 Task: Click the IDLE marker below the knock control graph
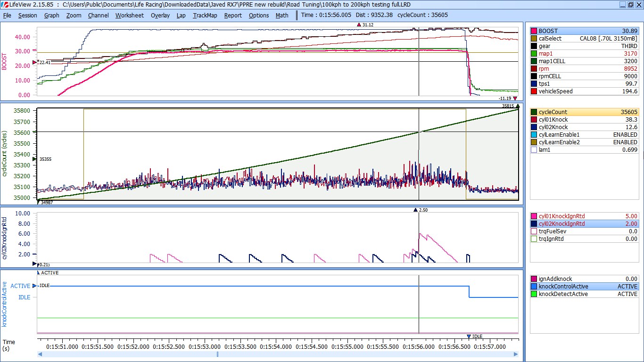click(474, 336)
